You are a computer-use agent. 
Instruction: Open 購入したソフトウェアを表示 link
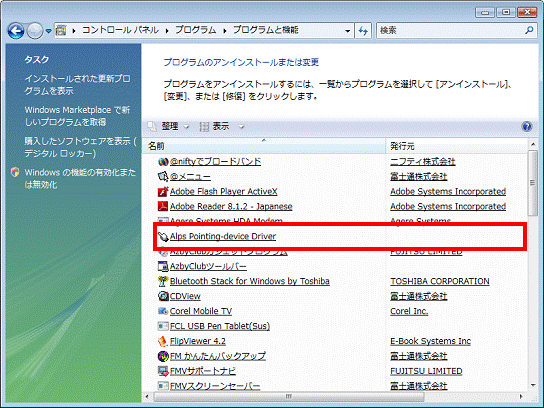(x=80, y=147)
